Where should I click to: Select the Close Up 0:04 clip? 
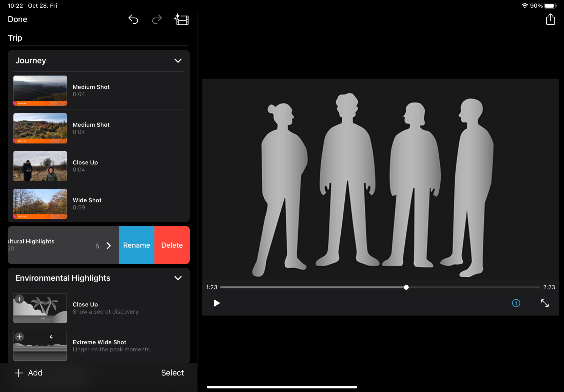[40, 166]
